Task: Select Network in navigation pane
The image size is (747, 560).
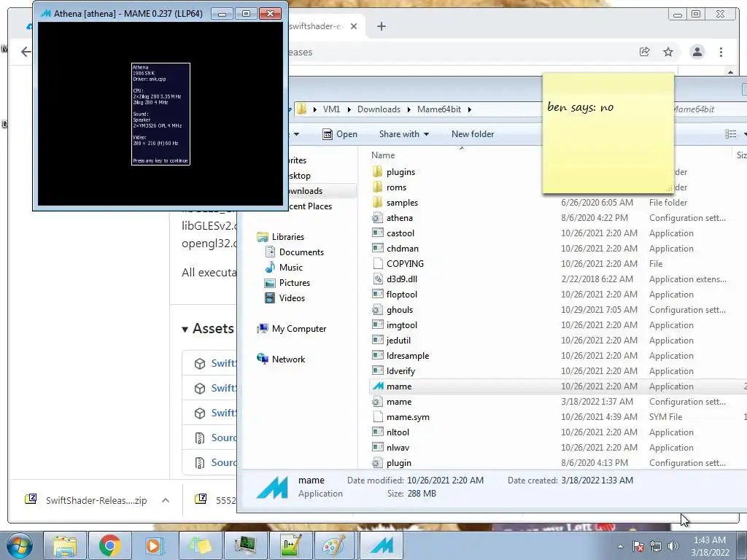Action: tap(288, 359)
